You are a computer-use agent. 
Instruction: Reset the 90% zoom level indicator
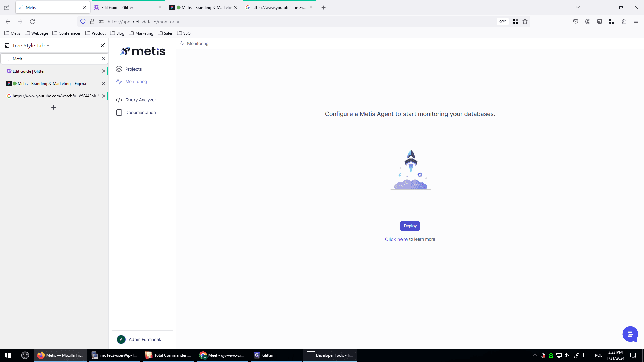click(x=503, y=22)
